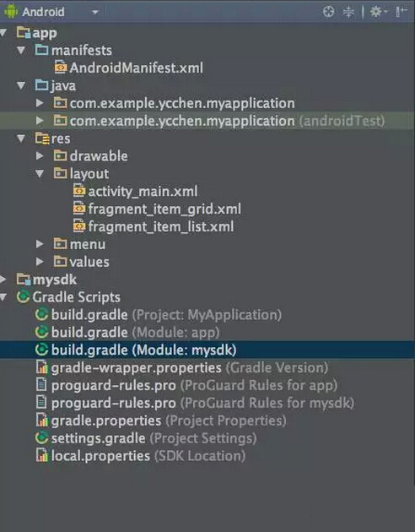The image size is (415, 532).
Task: Click the local.properties file icon
Action: pos(41,456)
